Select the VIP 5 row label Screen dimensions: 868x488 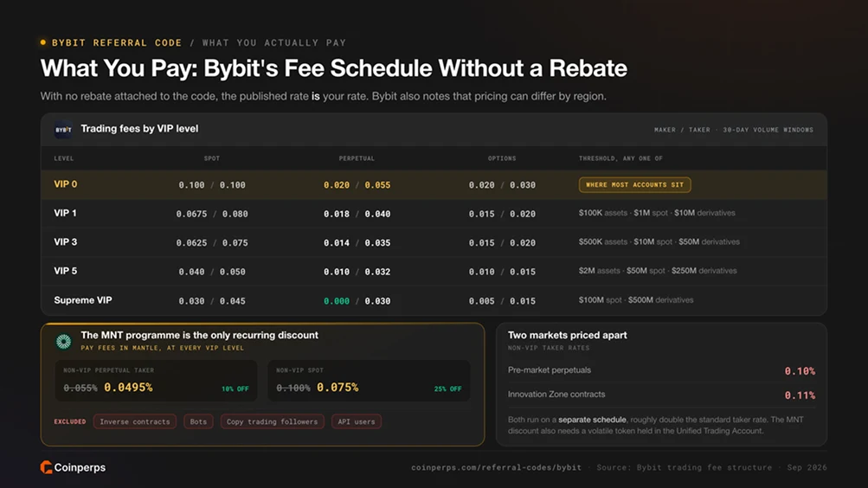(65, 271)
